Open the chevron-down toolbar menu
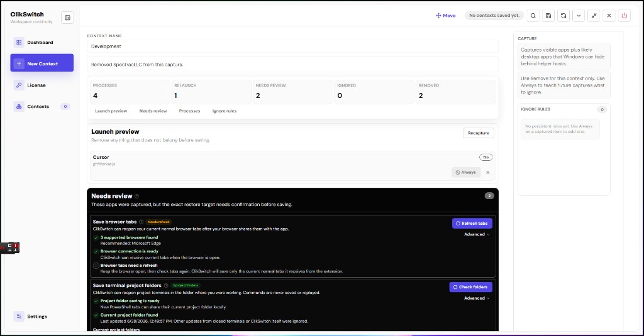The height and width of the screenshot is (336, 644). point(579,16)
